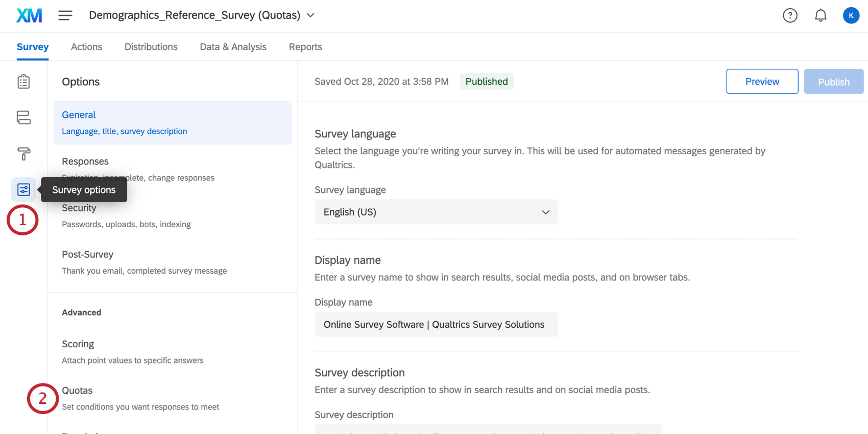Click the Options panel heading
Image resolution: width=868 pixels, height=434 pixels.
(81, 82)
